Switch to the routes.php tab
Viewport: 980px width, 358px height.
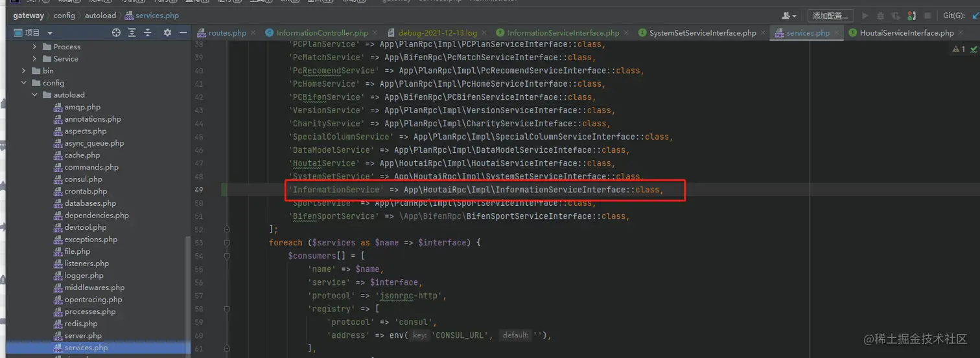pyautogui.click(x=227, y=32)
